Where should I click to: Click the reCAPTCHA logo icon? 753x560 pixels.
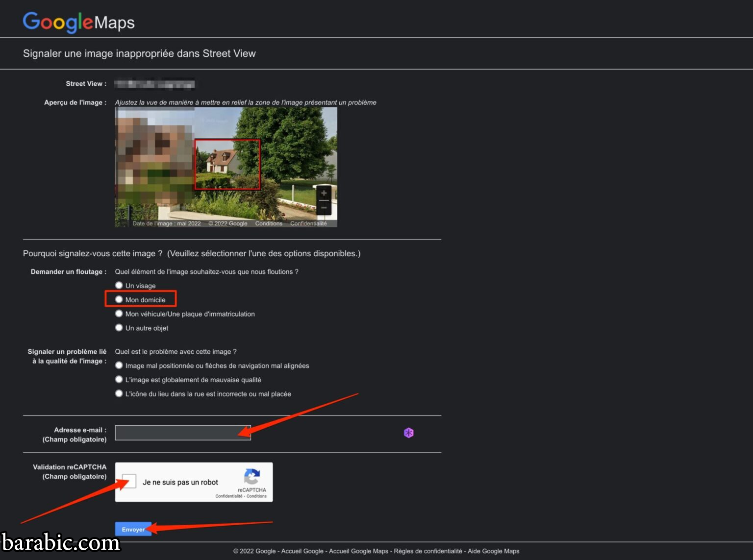click(x=251, y=477)
